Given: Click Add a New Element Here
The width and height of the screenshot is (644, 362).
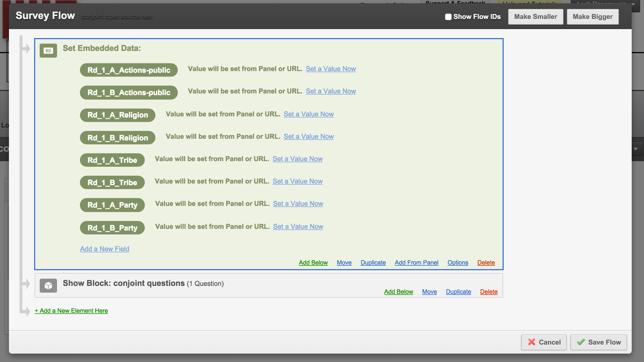Looking at the screenshot, I should [x=71, y=311].
